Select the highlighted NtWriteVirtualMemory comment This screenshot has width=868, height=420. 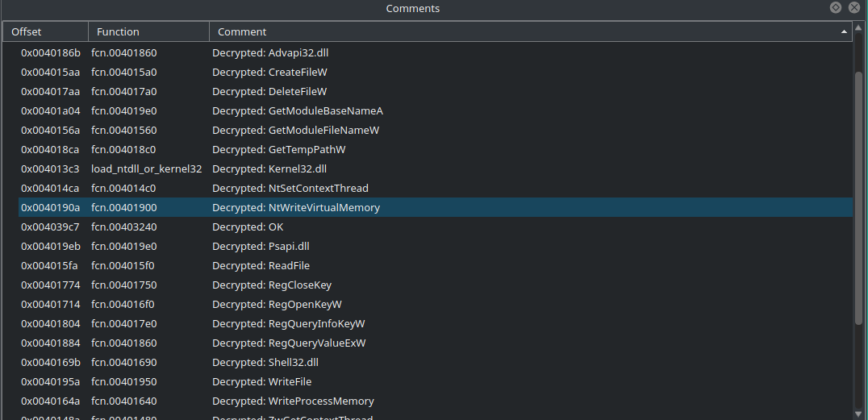[296, 208]
